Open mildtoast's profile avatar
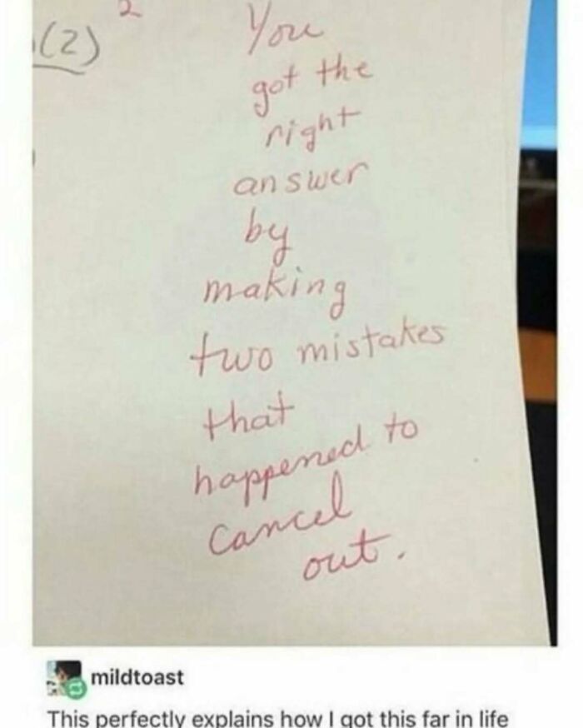The image size is (583, 728). [65, 677]
